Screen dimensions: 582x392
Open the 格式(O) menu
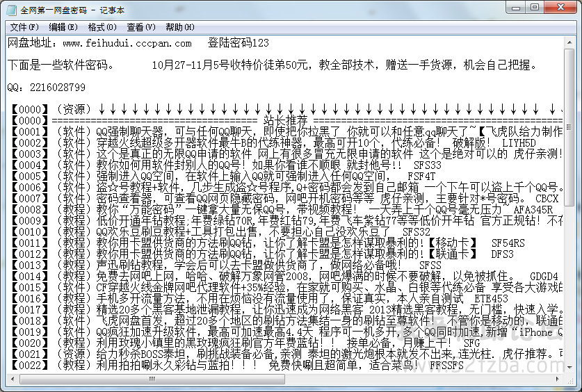tap(102, 27)
